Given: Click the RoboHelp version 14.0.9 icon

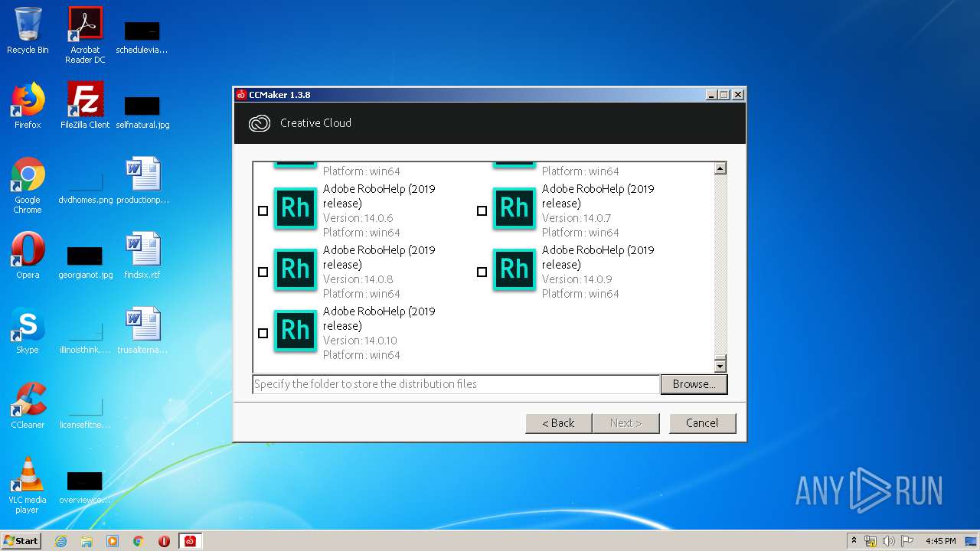Looking at the screenshot, I should [514, 269].
